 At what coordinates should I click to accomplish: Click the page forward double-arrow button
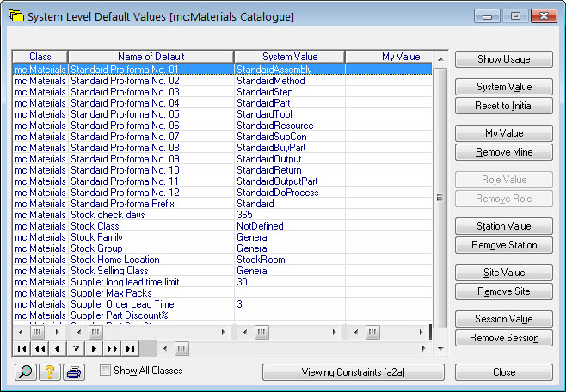(111, 348)
